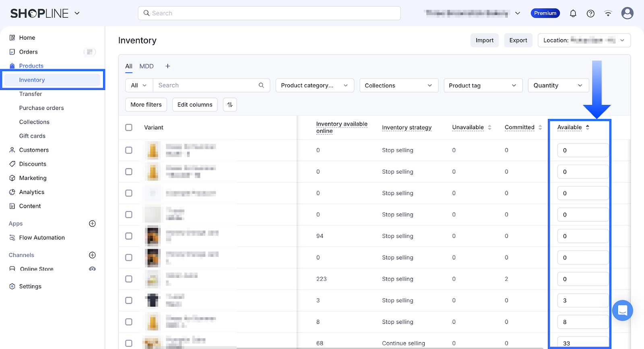Click the top global Search field

(x=269, y=13)
